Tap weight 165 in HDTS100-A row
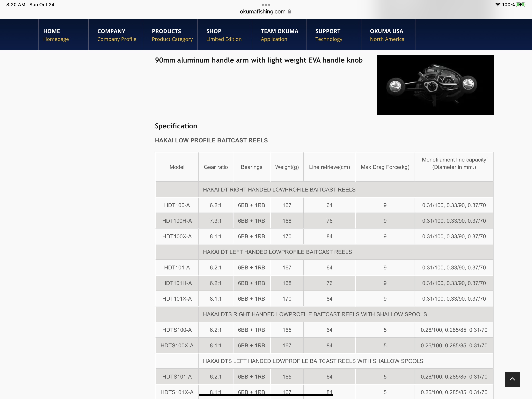Viewport: 532px width, 399px height. point(287,330)
